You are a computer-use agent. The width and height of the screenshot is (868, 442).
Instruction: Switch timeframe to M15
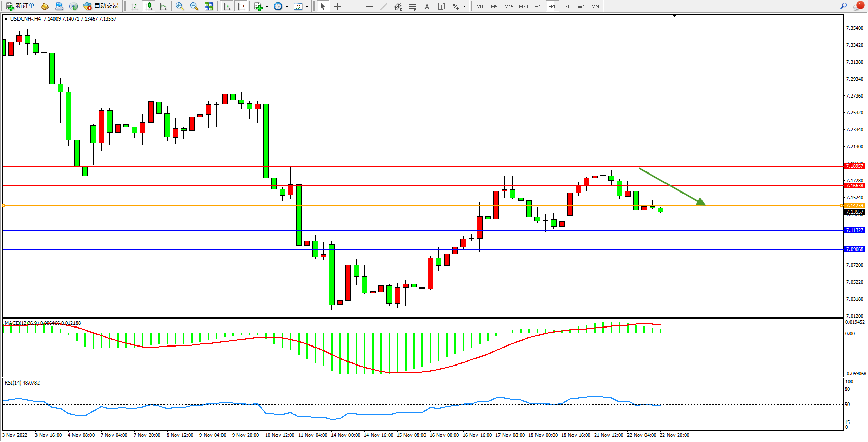pos(508,6)
